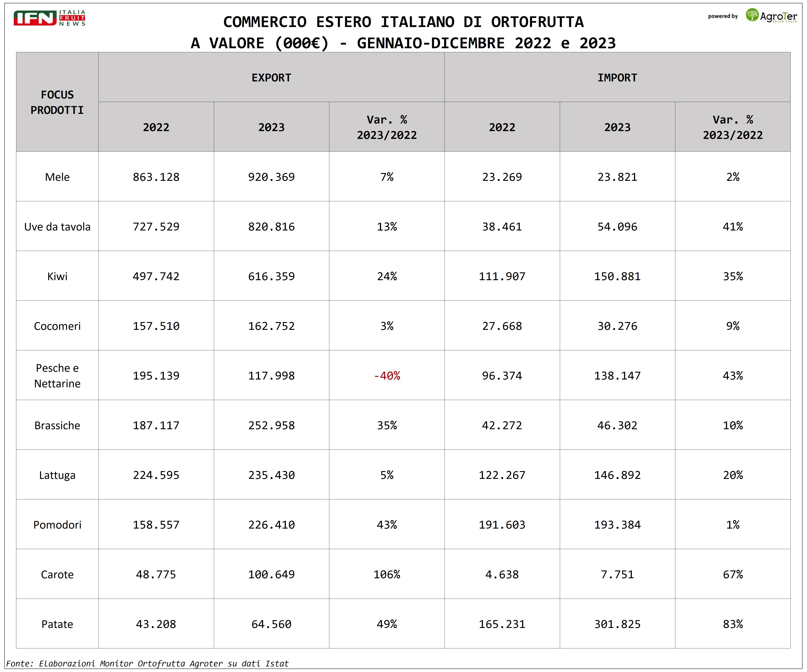The height and width of the screenshot is (672, 807).
Task: Select the Uve da tavola row label
Action: pyautogui.click(x=57, y=227)
